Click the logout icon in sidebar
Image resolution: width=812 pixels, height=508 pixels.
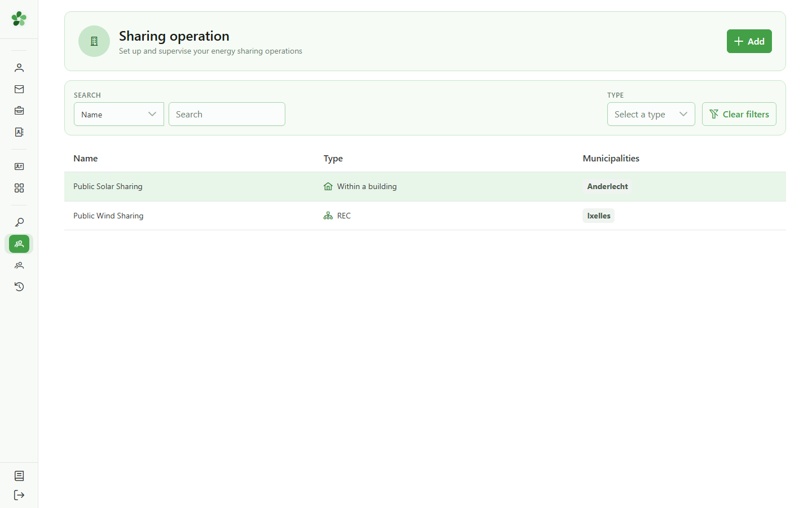(x=19, y=495)
